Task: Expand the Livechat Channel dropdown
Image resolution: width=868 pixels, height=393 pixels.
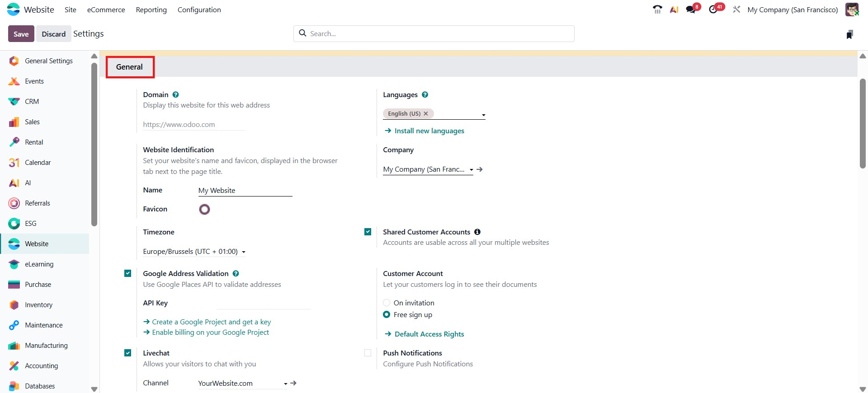Action: tap(285, 384)
